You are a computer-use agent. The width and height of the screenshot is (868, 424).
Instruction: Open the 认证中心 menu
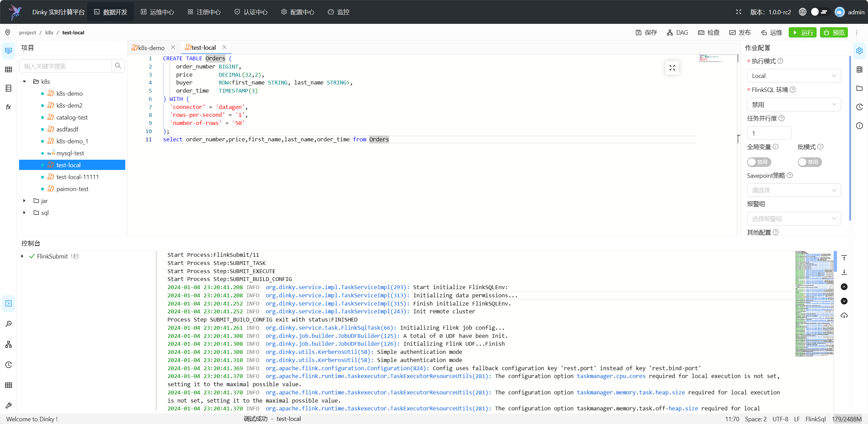coord(251,12)
